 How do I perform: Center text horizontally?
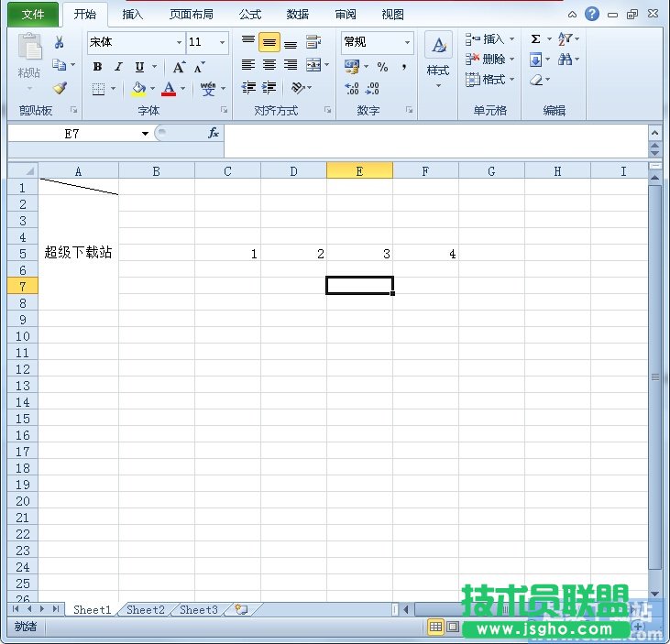pos(269,64)
